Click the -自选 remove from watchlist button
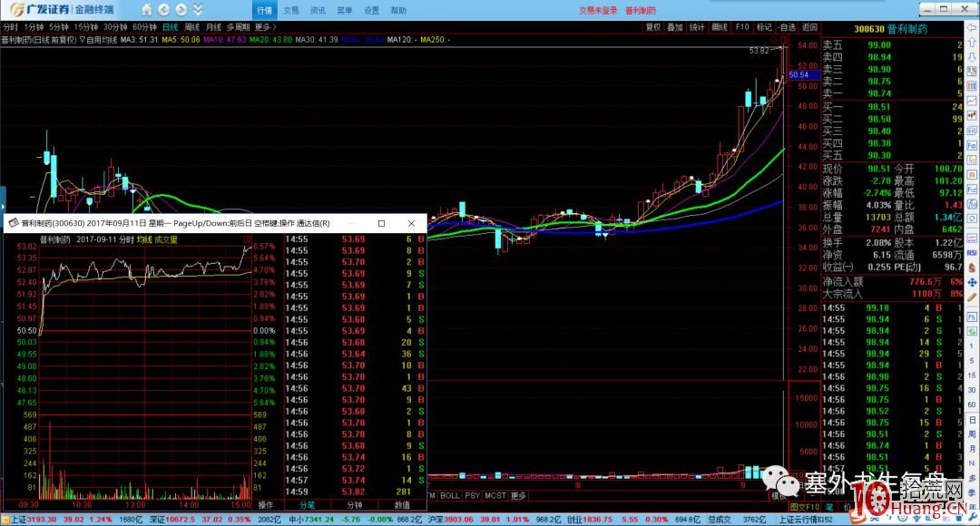The width and height of the screenshot is (980, 526). click(787, 27)
